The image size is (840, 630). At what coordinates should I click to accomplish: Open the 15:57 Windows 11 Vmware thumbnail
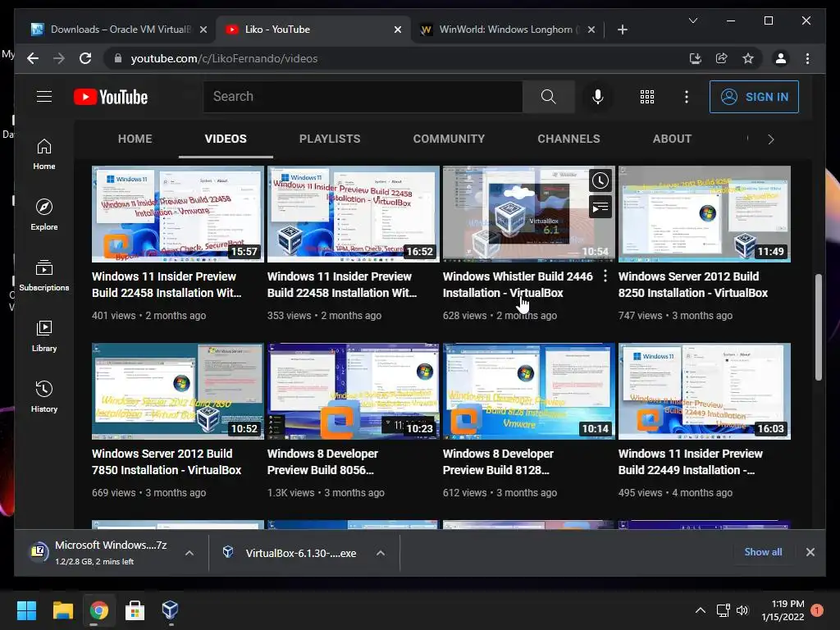point(178,214)
